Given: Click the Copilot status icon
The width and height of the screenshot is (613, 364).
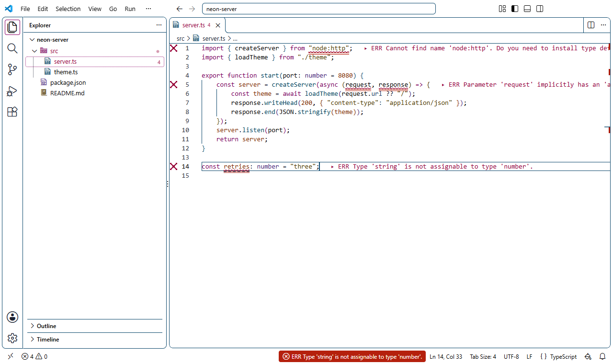Looking at the screenshot, I should click(588, 356).
